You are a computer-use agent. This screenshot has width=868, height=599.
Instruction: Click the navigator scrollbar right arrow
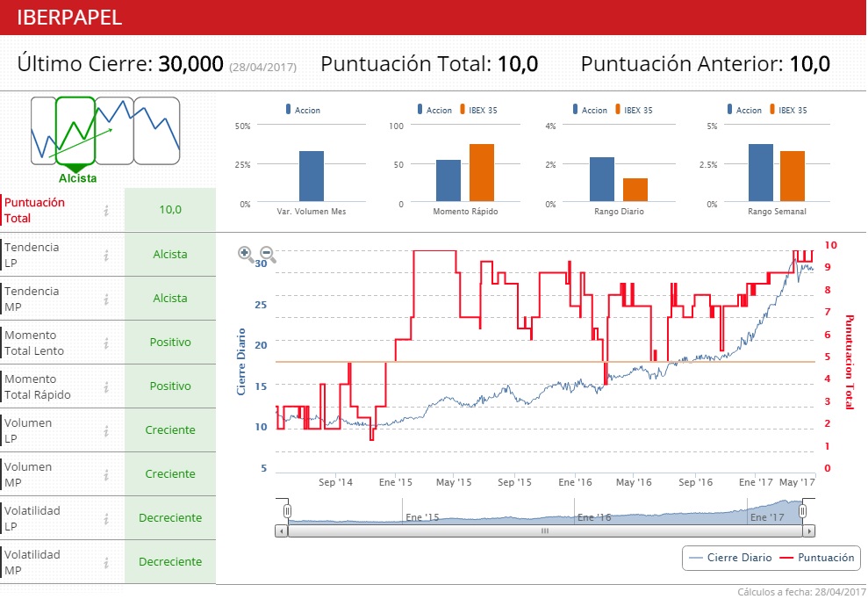(x=809, y=530)
